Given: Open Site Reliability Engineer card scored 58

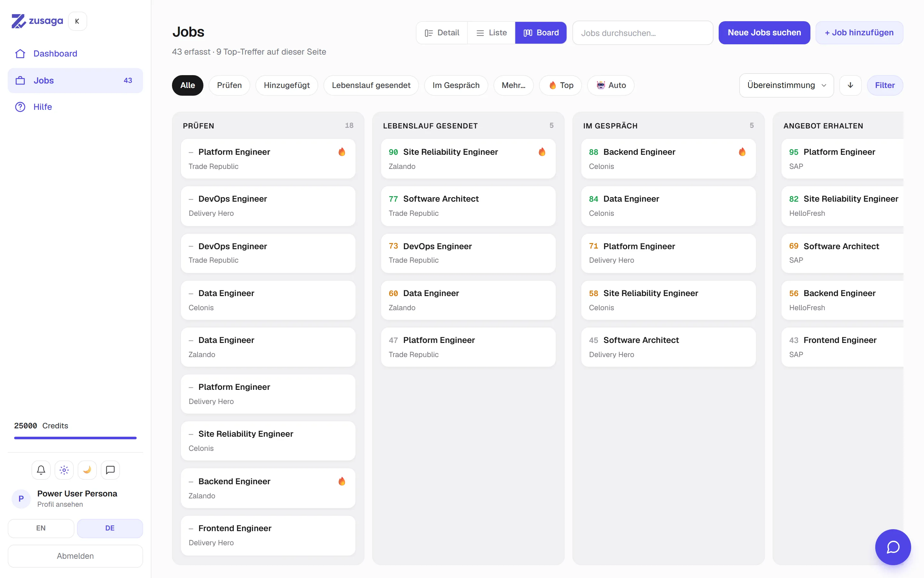Looking at the screenshot, I should click(668, 300).
